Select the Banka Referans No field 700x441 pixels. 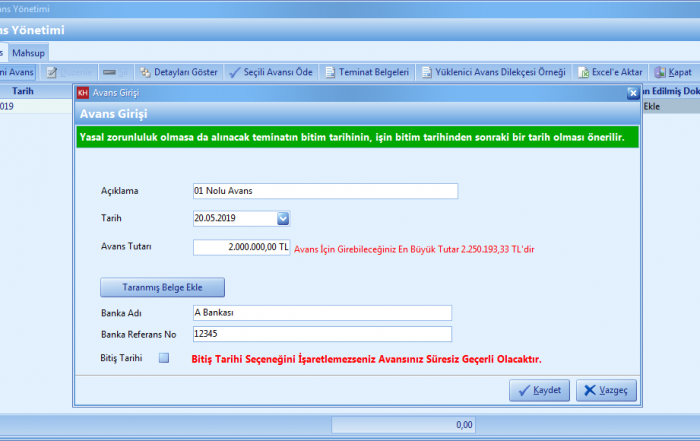pos(321,334)
